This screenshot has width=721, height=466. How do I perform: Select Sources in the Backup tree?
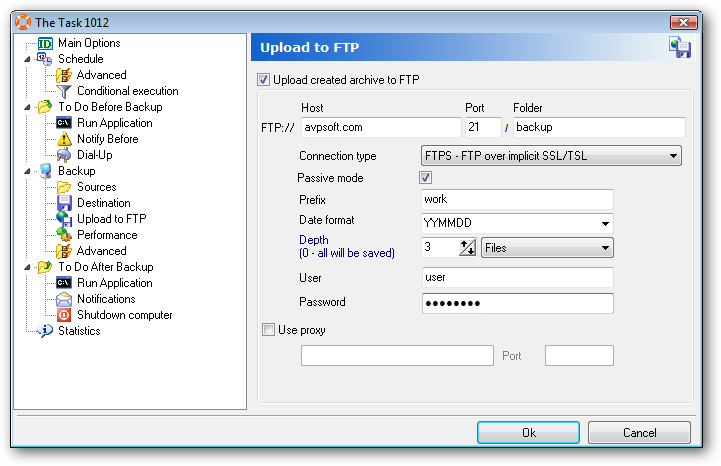pos(96,187)
